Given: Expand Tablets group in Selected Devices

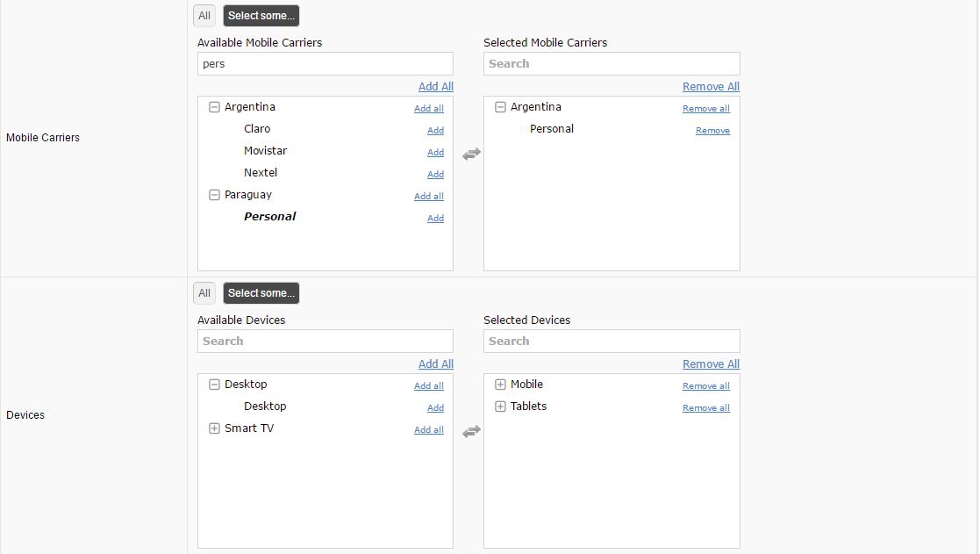Looking at the screenshot, I should point(500,407).
